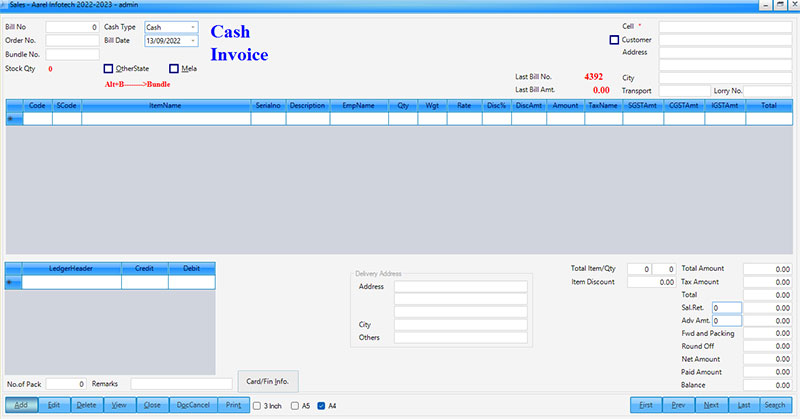Expand the Cash Type dropdown
Screen dimensions: 800x419
(192, 27)
